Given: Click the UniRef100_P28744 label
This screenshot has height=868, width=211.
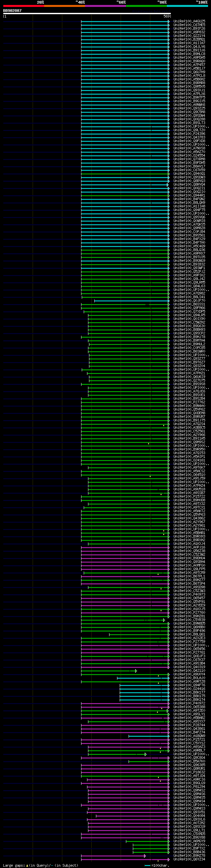Looking at the screenshot, I should point(189,725).
